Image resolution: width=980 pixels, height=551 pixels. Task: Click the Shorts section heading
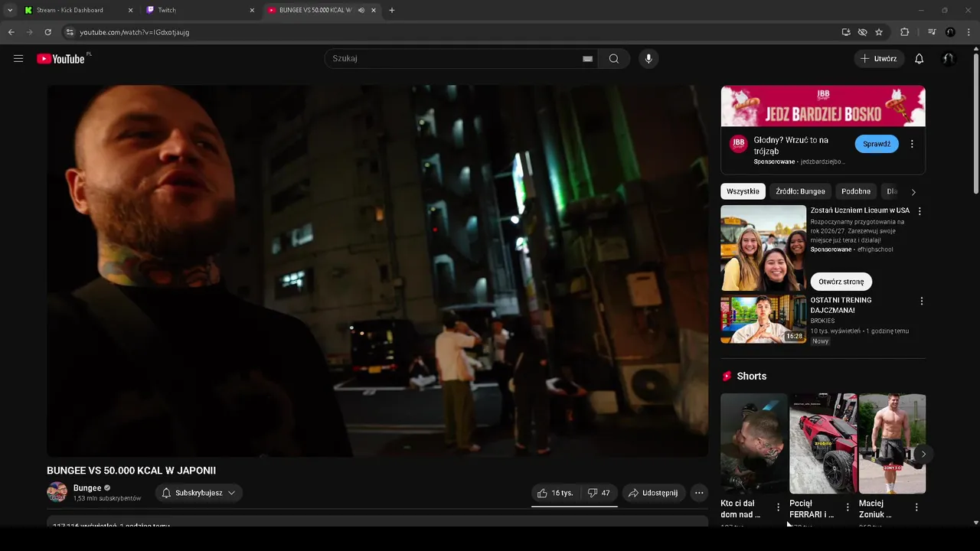pyautogui.click(x=751, y=376)
